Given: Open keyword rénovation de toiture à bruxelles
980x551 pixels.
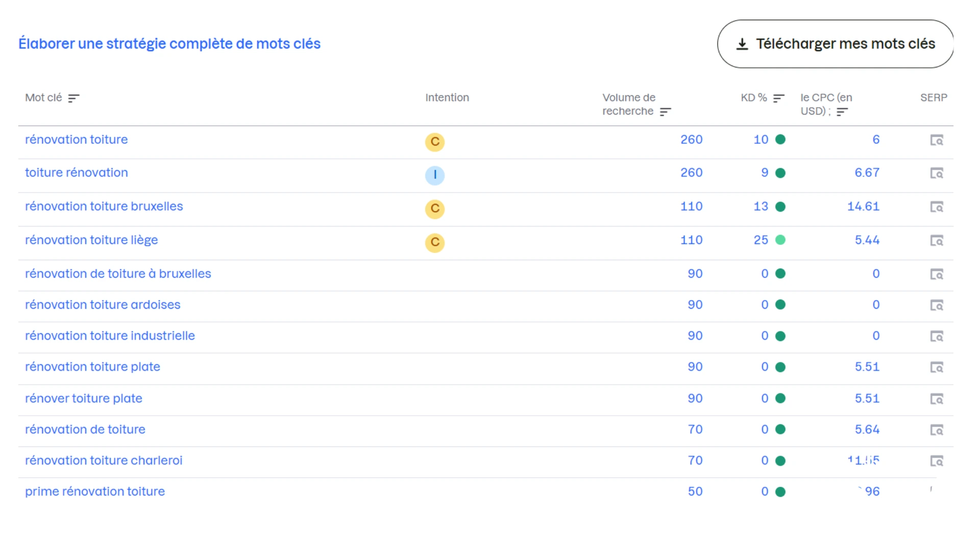Looking at the screenshot, I should tap(118, 274).
